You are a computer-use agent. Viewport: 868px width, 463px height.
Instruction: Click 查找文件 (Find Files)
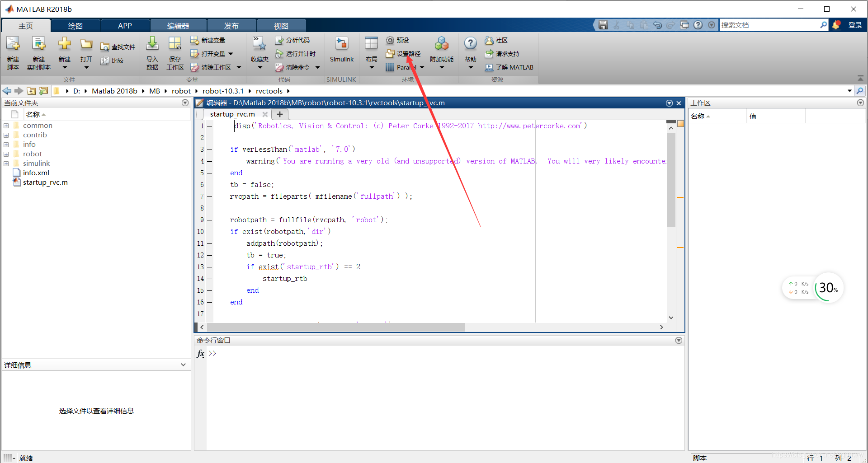[118, 47]
